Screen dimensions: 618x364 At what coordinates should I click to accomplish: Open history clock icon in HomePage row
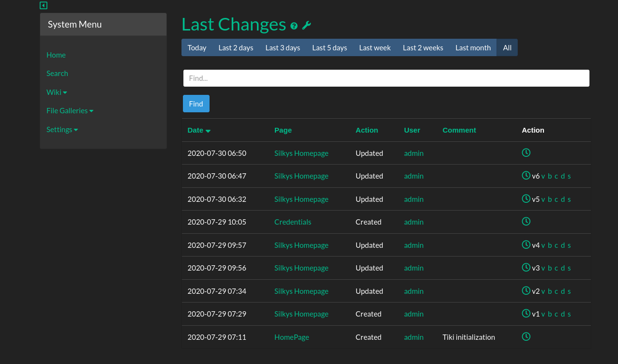[x=526, y=336]
